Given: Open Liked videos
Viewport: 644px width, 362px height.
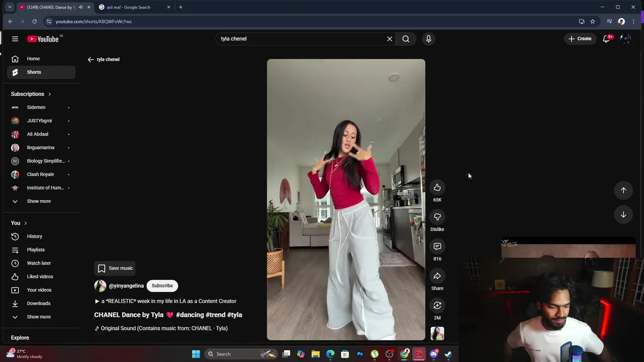Looking at the screenshot, I should coord(41,277).
